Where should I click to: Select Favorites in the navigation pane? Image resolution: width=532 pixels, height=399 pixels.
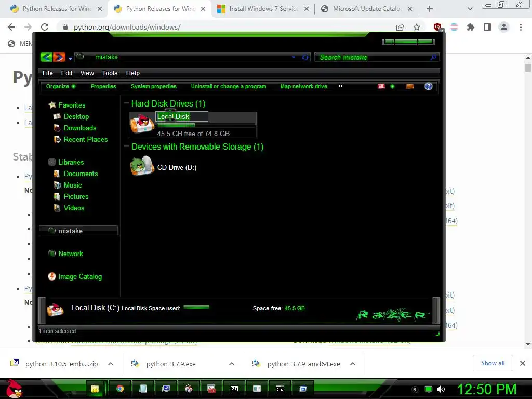[x=72, y=105]
